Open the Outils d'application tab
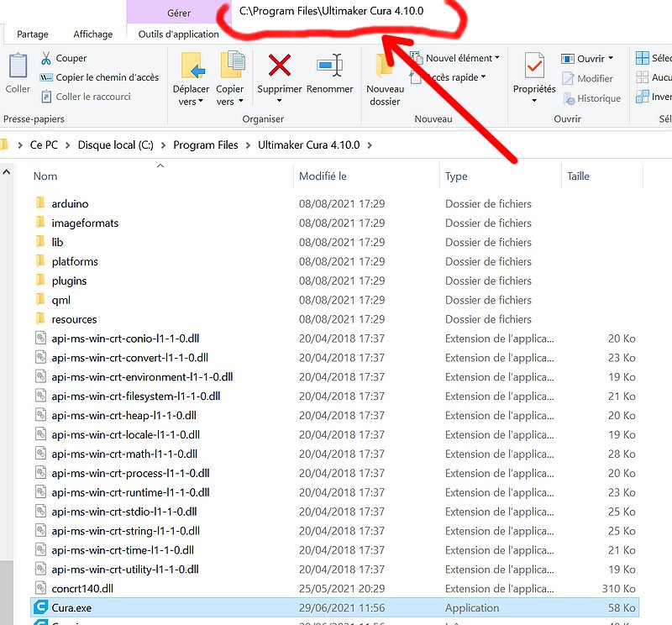The width and height of the screenshot is (672, 625). [x=178, y=34]
